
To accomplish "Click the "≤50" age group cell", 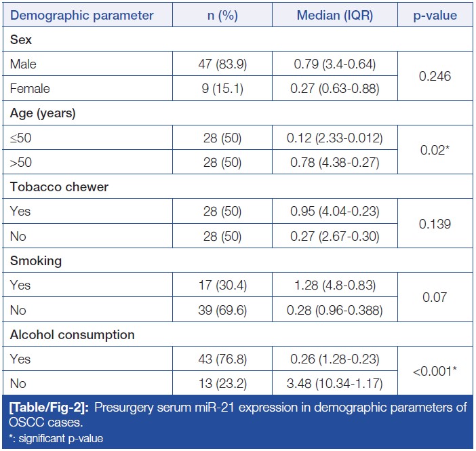I will click(x=21, y=138).
